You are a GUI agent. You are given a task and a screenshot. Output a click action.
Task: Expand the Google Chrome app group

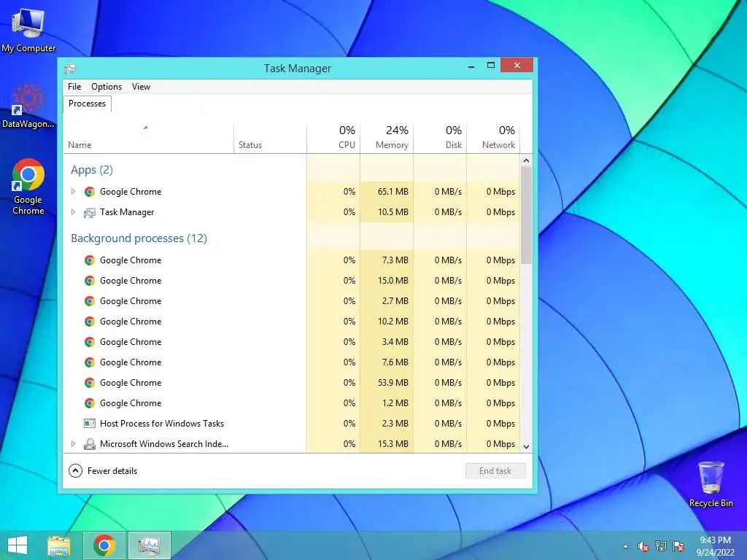point(73,192)
